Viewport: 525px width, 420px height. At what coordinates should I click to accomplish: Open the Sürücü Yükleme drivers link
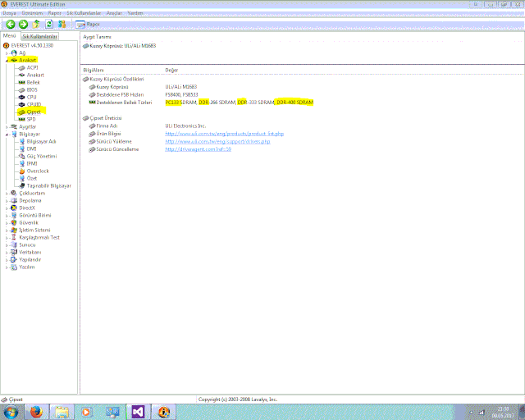pyautogui.click(x=217, y=141)
